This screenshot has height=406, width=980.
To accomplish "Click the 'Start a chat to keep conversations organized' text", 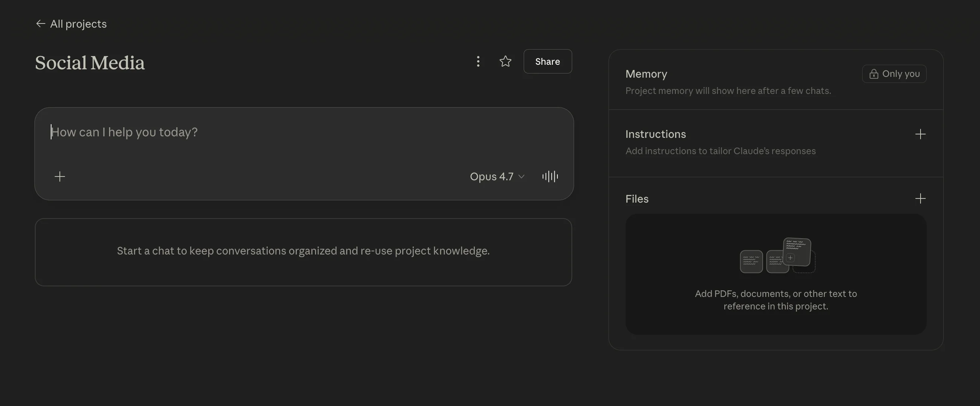I will click(303, 251).
